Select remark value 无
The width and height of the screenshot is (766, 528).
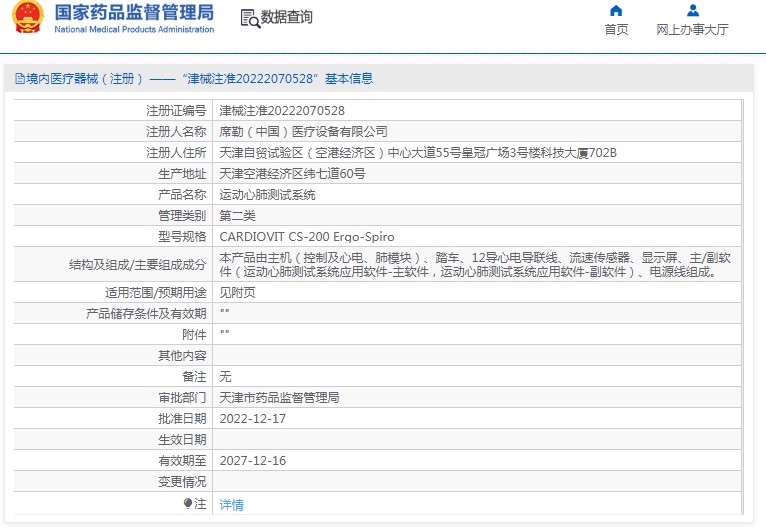225,377
